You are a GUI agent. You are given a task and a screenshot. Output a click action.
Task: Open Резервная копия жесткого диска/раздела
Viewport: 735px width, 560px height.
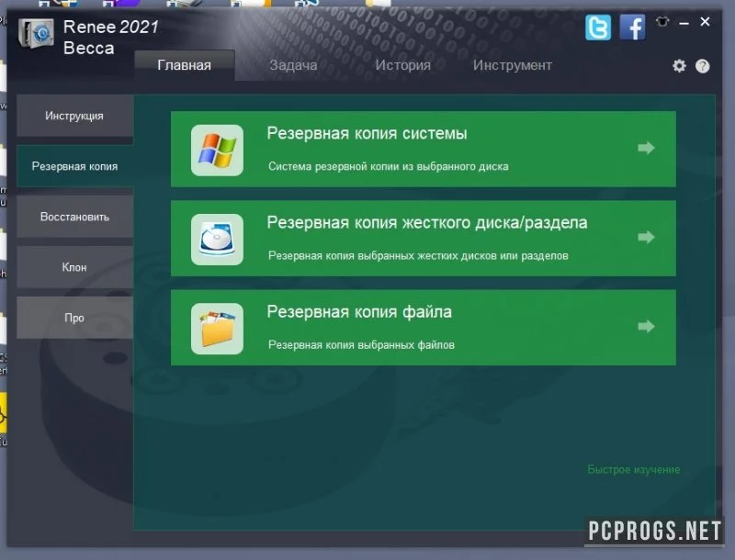click(424, 239)
